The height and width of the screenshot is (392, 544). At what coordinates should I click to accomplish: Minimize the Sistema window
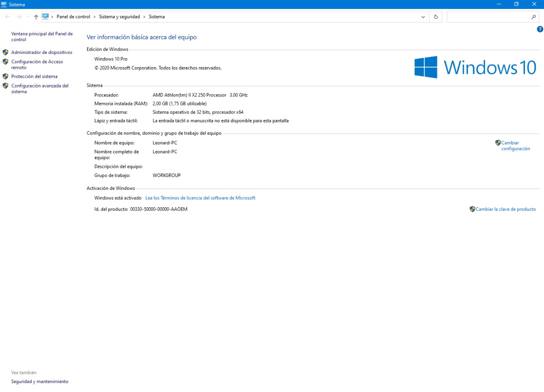point(498,4)
